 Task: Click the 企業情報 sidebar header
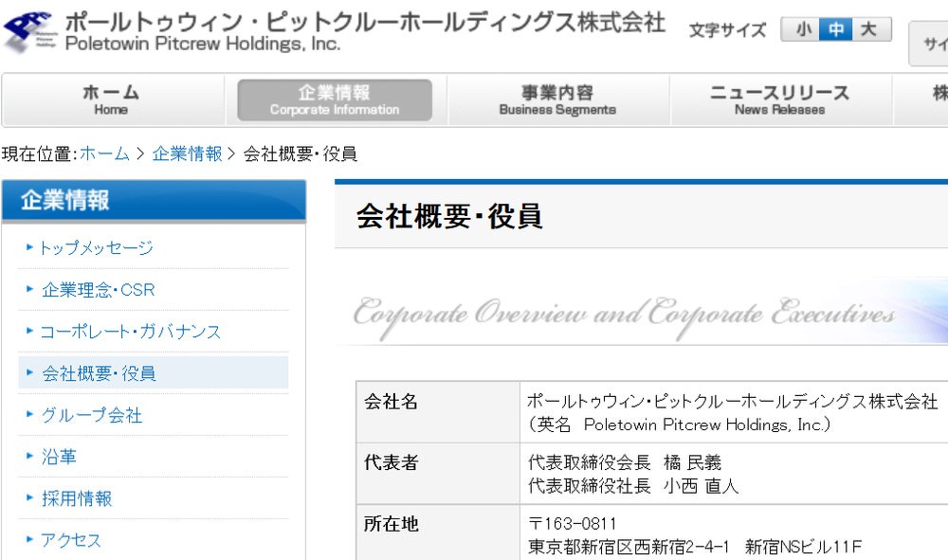[154, 201]
